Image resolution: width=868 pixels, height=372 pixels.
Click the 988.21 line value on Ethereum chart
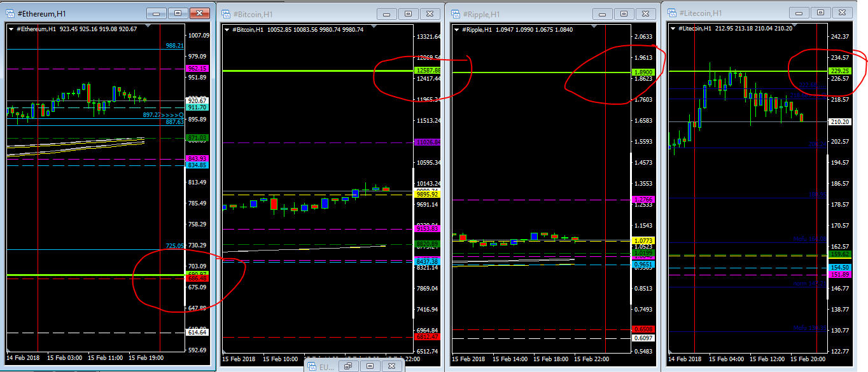point(174,46)
